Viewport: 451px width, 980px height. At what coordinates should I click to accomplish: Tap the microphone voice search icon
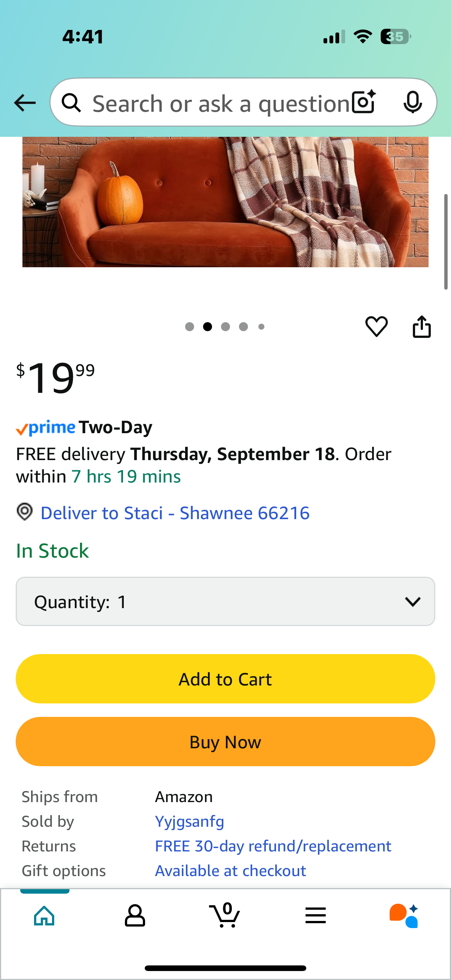click(x=412, y=102)
